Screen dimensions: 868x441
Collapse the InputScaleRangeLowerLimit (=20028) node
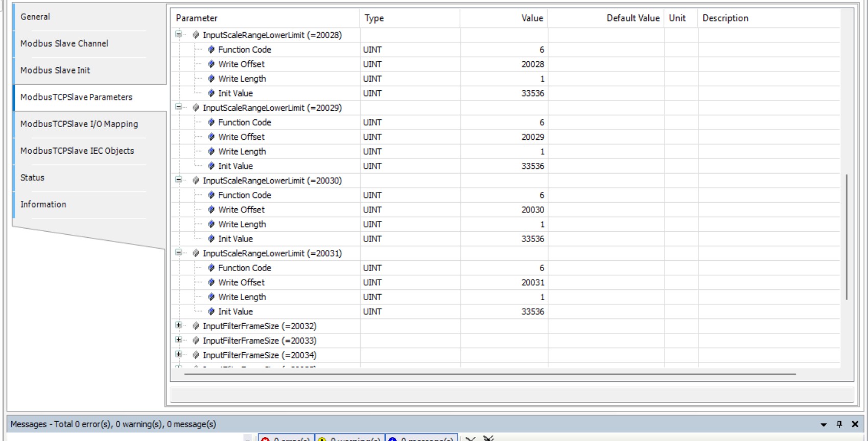pos(178,35)
